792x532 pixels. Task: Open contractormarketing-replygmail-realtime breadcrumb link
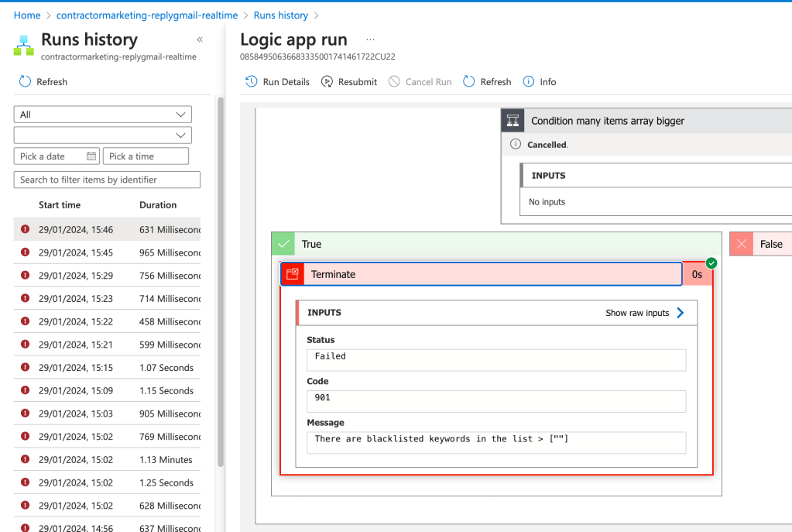(147, 15)
